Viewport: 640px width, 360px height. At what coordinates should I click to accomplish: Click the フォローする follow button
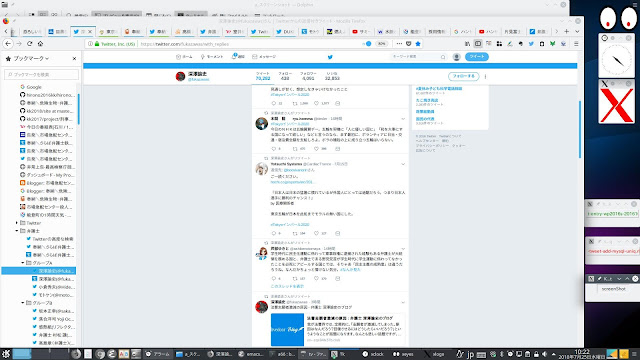tap(463, 76)
